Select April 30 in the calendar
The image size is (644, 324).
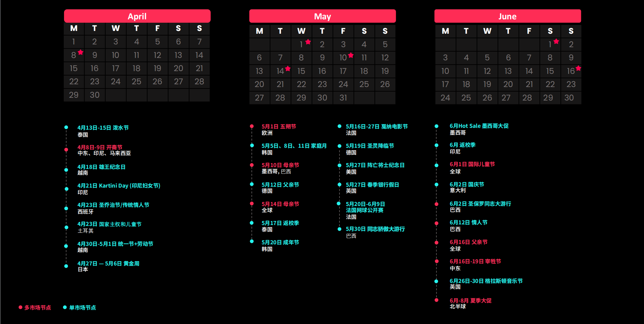coord(95,95)
